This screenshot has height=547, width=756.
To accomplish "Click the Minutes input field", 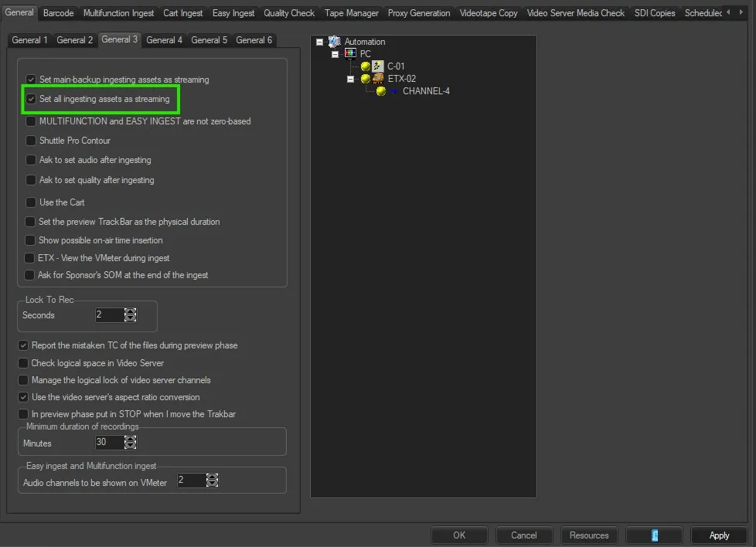I will coord(108,443).
